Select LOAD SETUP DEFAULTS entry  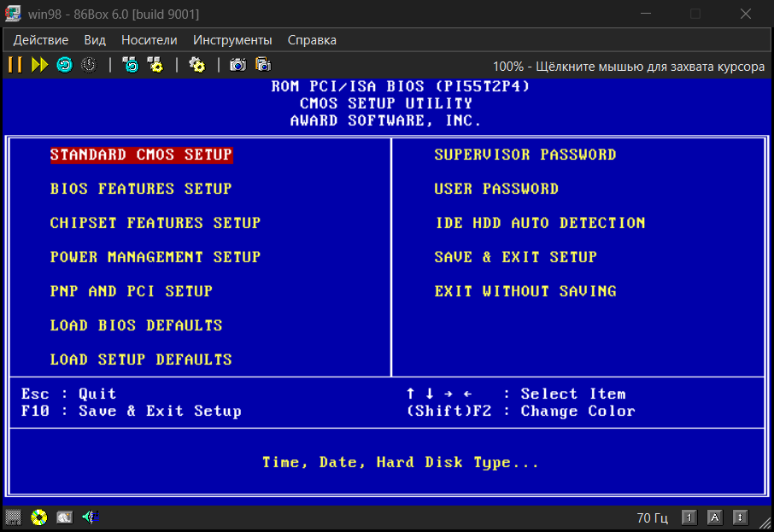point(141,360)
